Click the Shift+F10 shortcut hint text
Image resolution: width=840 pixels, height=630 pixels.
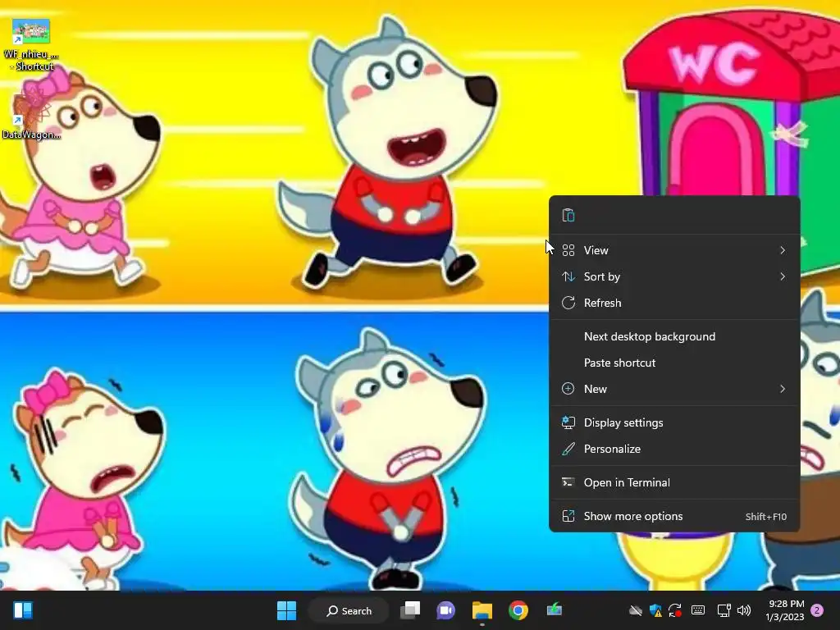click(x=766, y=517)
